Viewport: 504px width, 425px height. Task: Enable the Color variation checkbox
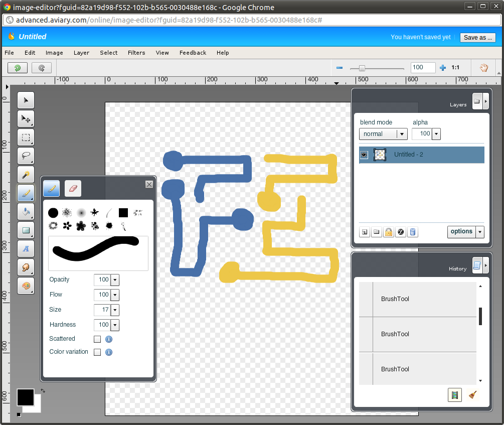click(x=97, y=352)
